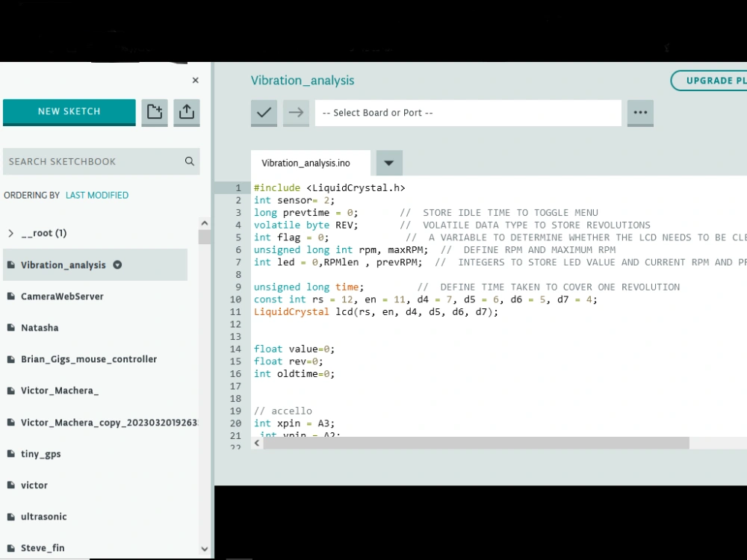
Task: Open the tab options arrow beside Vibration_analysis.ino
Action: coord(389,162)
